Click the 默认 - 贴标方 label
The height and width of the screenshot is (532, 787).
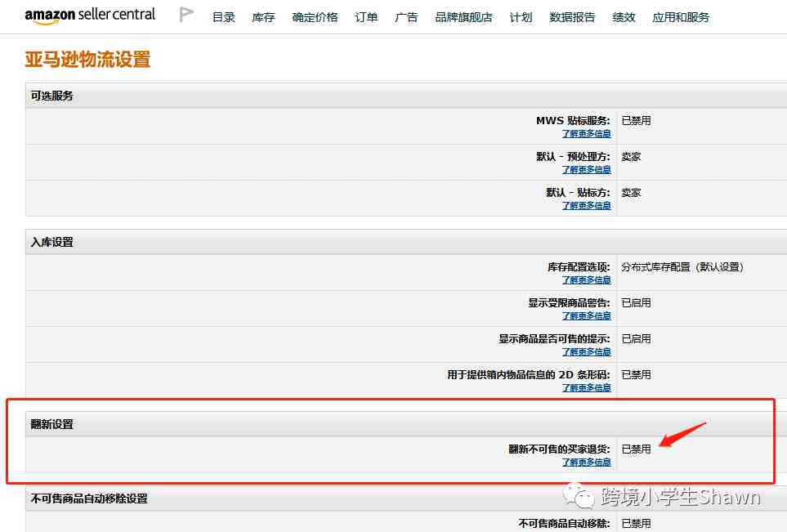tap(579, 192)
